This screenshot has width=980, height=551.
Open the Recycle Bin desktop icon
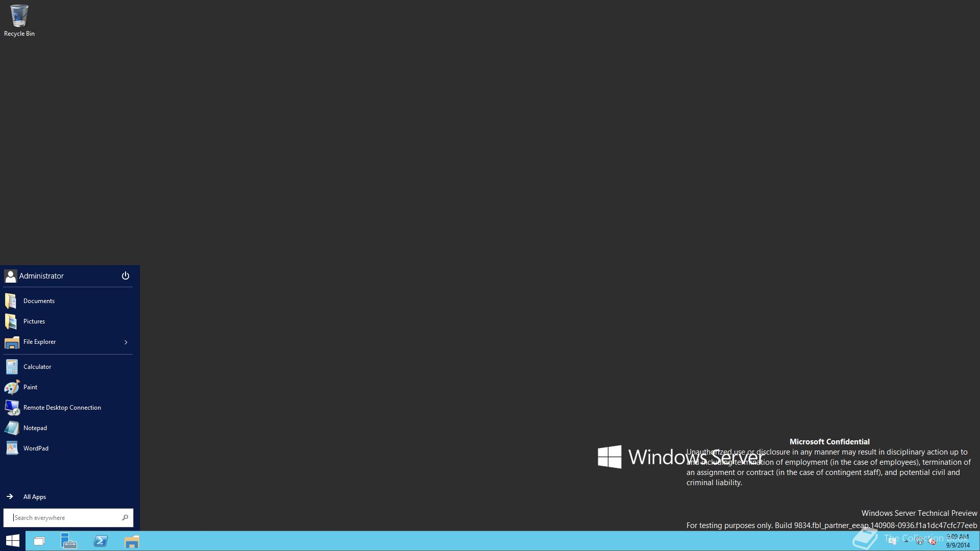coord(19,20)
